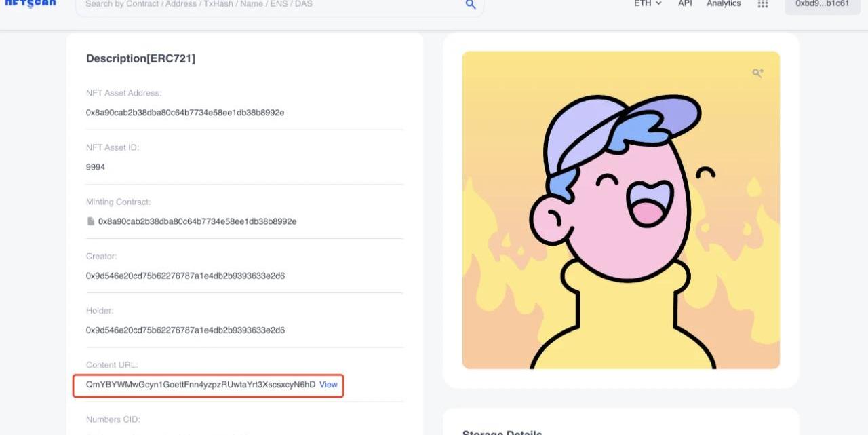Click the search magnifier icon
This screenshot has height=435, width=868.
pos(471,4)
